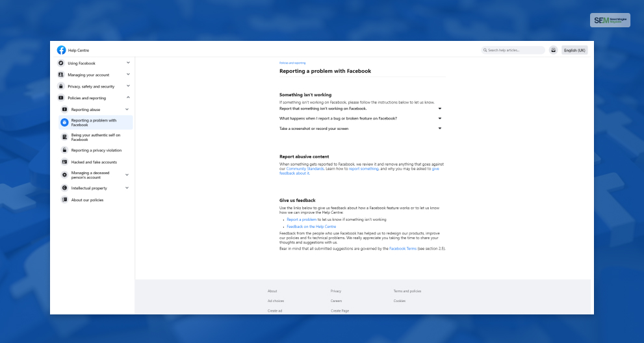Click the Search help articles field

tap(513, 50)
